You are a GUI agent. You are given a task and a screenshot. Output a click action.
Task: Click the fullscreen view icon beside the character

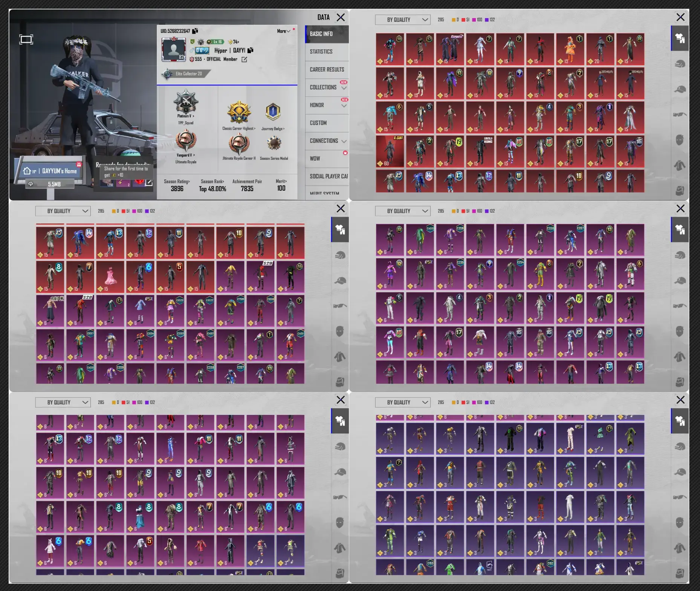[x=26, y=39]
